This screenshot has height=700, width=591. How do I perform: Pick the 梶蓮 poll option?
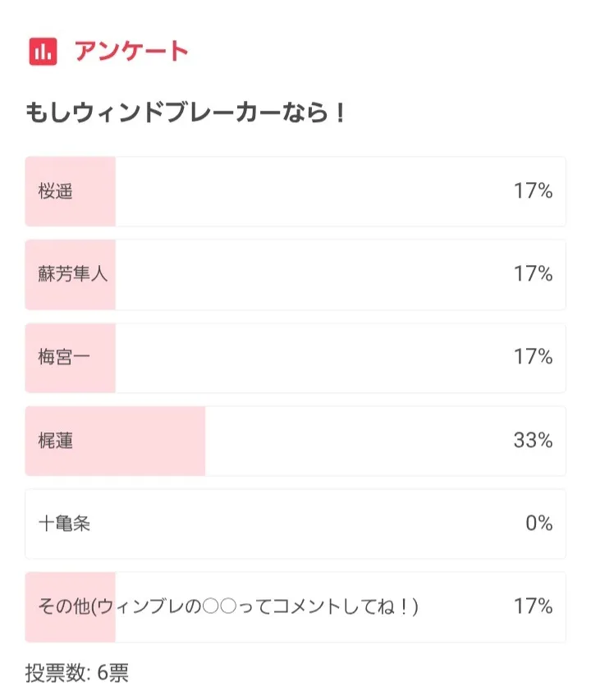tap(56, 441)
